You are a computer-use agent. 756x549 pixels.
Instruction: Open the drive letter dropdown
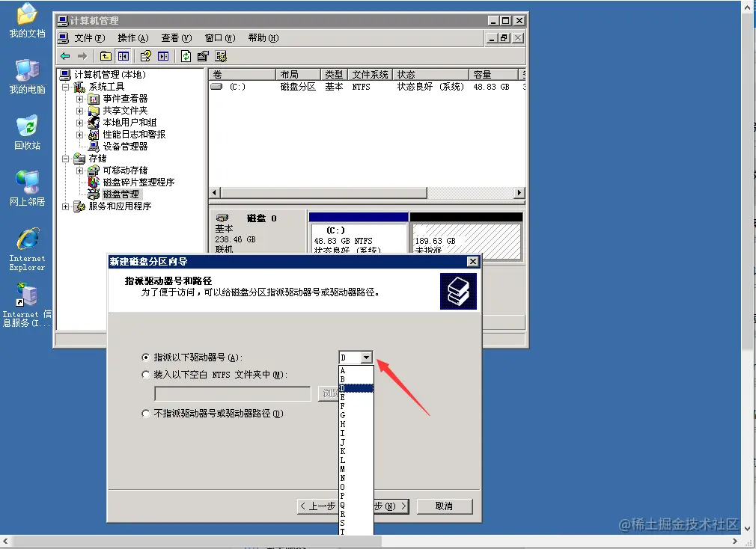click(367, 357)
